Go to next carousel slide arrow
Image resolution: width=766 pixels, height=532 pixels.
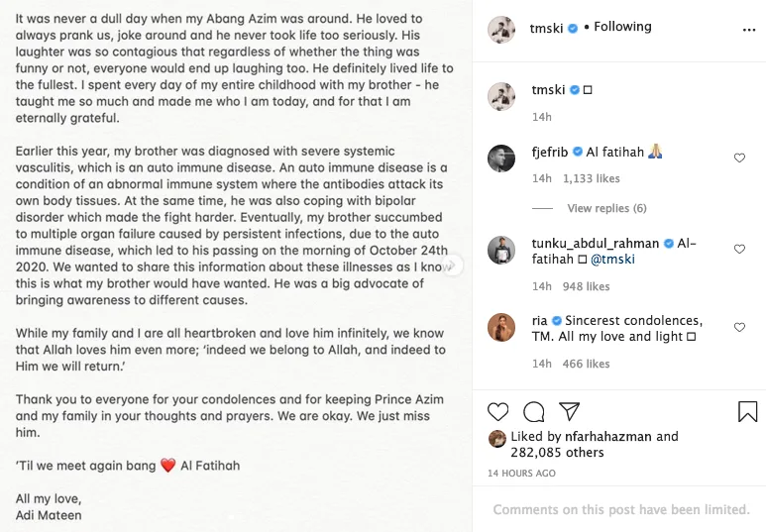453,266
